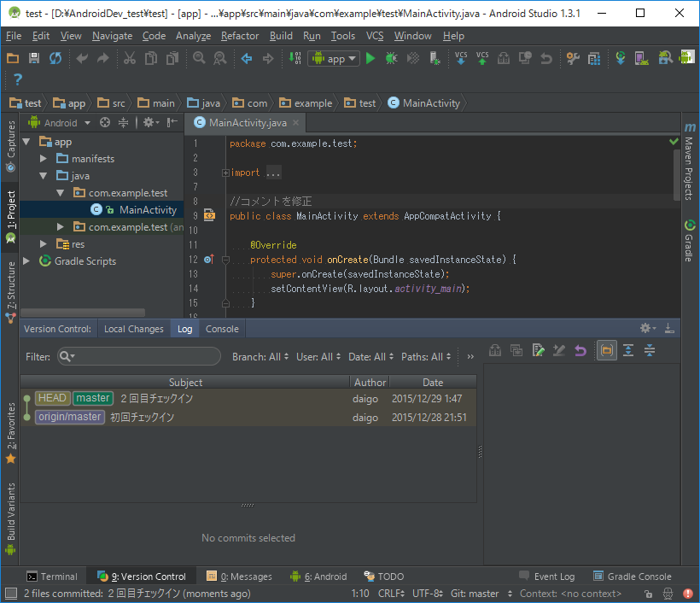The width and height of the screenshot is (700, 603).
Task: Toggle the 1: Project side tool window
Action: click(11, 217)
